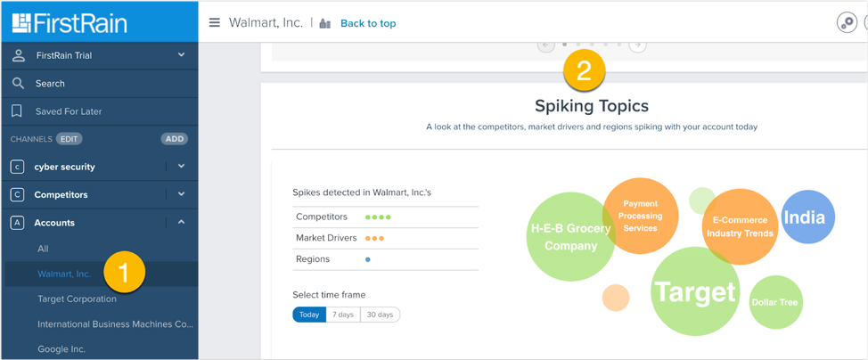Click the Accounts channel icon
Viewport: 868px width, 360px height.
(x=18, y=223)
